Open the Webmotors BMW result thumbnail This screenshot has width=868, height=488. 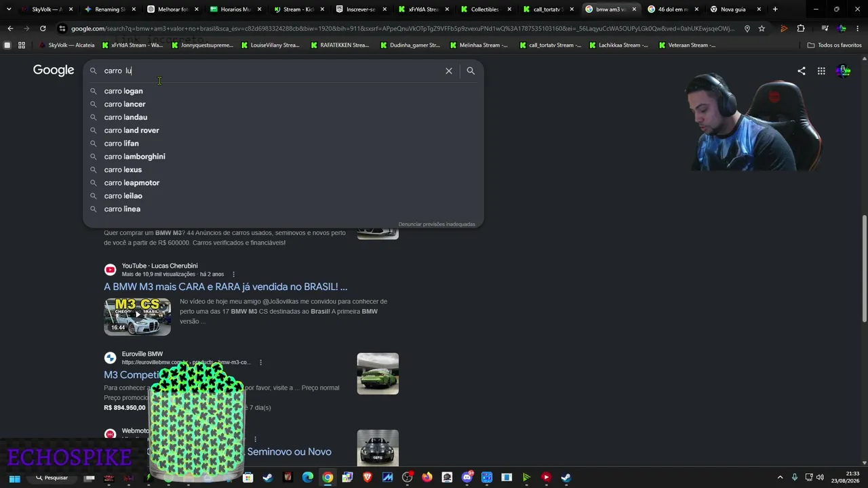(x=378, y=449)
